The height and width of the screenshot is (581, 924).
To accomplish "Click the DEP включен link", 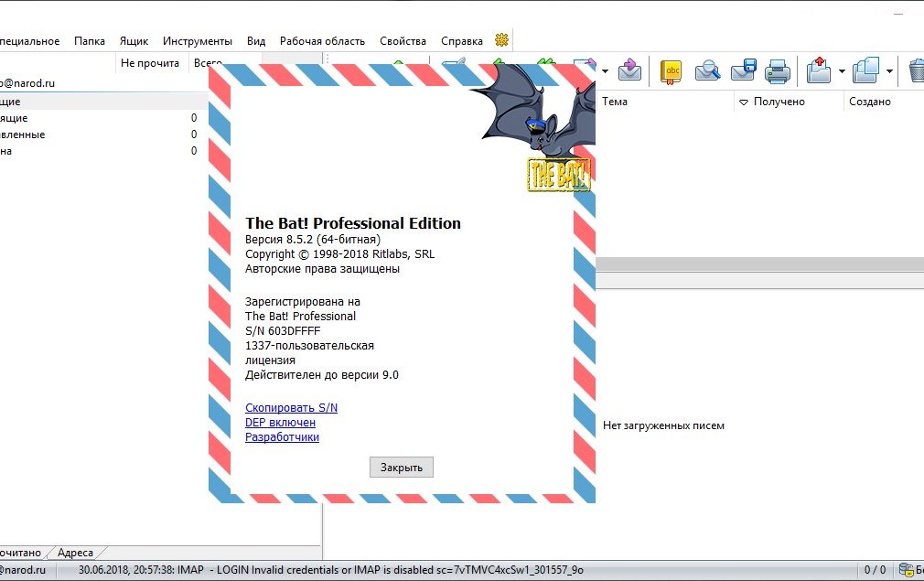I will click(280, 423).
